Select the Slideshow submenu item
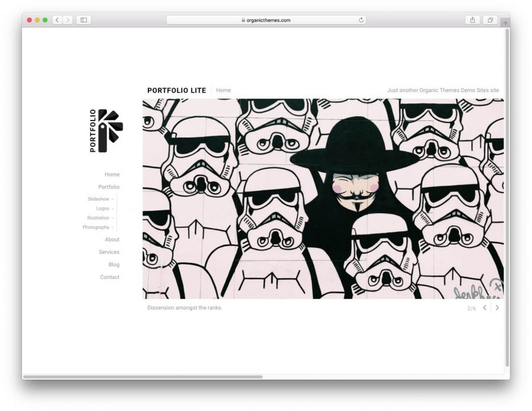The height and width of the screenshot is (411, 532). coord(98,199)
